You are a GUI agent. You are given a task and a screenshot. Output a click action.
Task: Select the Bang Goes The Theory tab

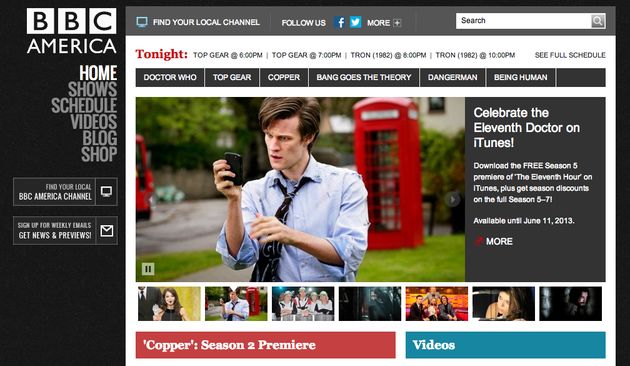click(364, 78)
